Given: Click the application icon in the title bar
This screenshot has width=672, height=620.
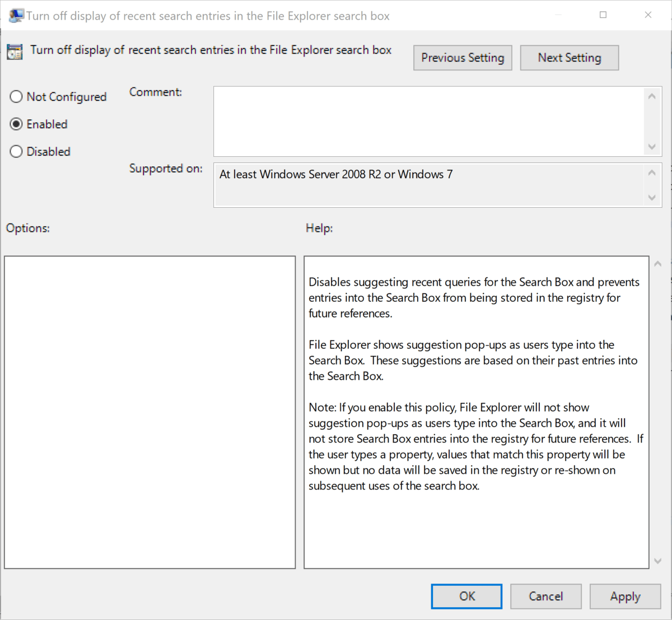Looking at the screenshot, I should pos(16,15).
